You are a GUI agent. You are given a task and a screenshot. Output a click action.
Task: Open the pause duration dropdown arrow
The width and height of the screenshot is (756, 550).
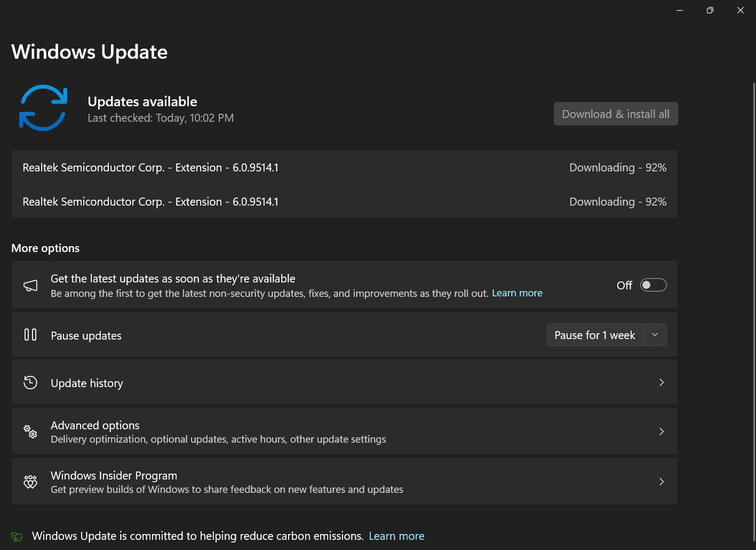click(655, 335)
